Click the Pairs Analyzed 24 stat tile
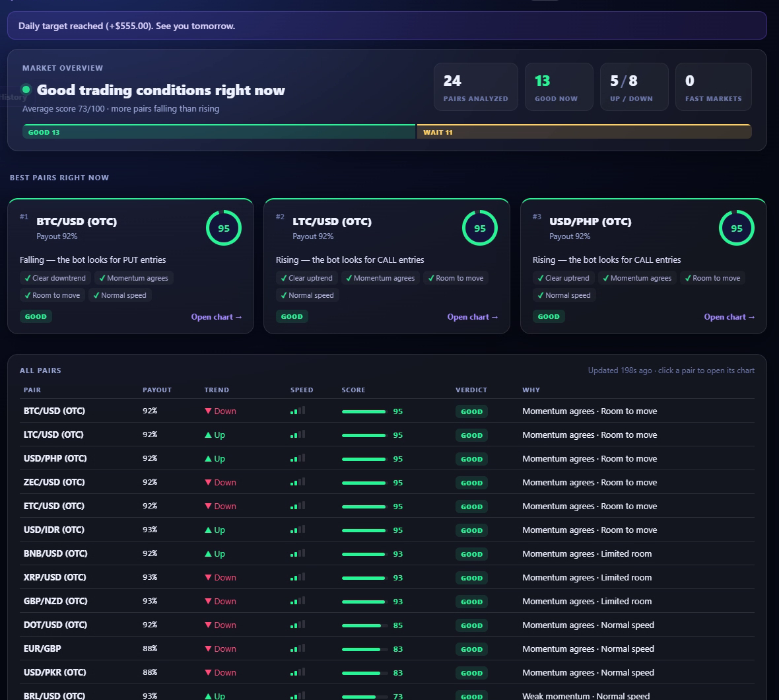 475,87
